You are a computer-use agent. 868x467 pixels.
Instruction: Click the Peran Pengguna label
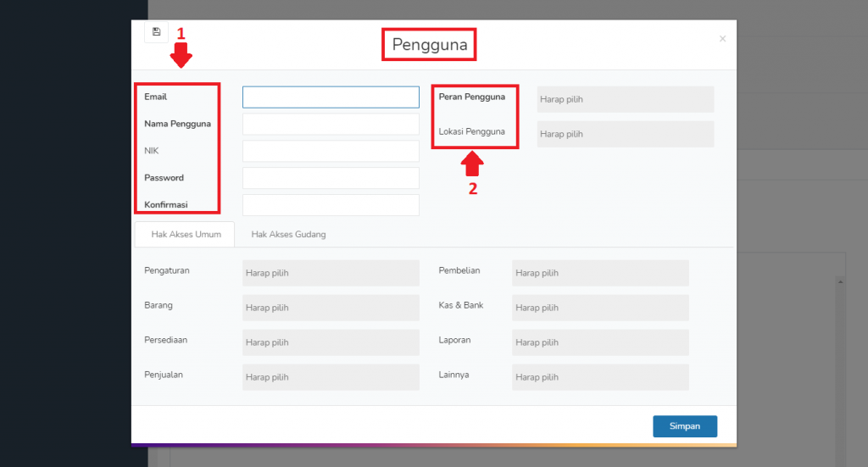[x=471, y=97]
